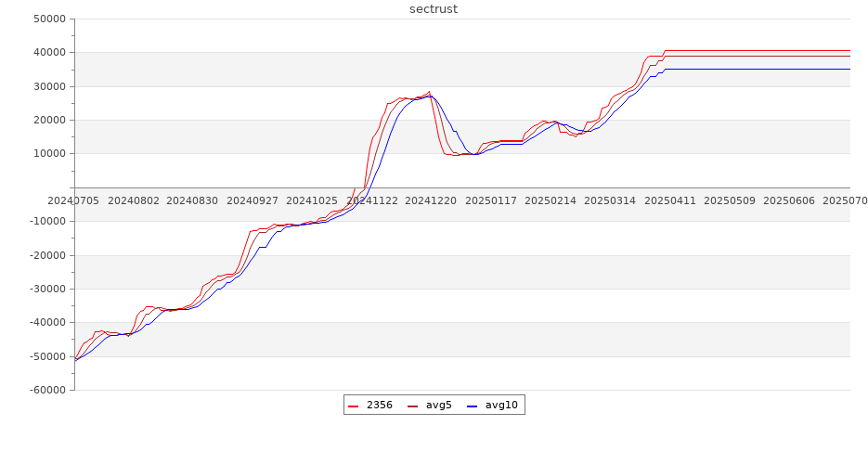Select the red 2356 legend marker
The width and height of the screenshot is (868, 464).
(353, 406)
